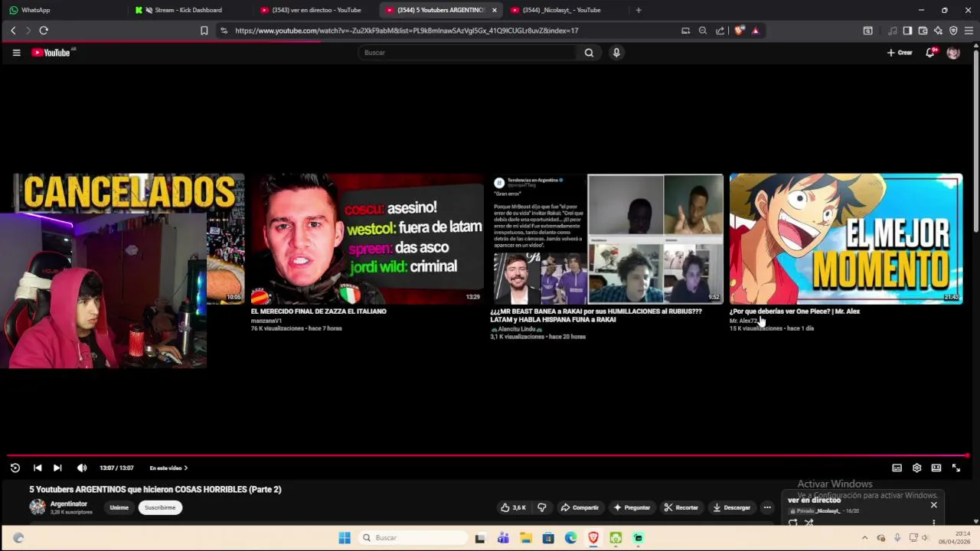Open the playlist panel three-dot options
The image size is (980, 551).
(x=933, y=523)
